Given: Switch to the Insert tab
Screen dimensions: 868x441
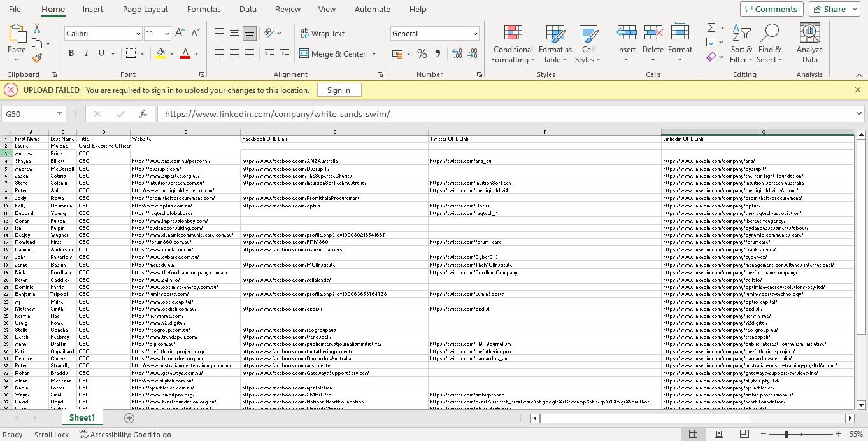Looking at the screenshot, I should coord(93,9).
